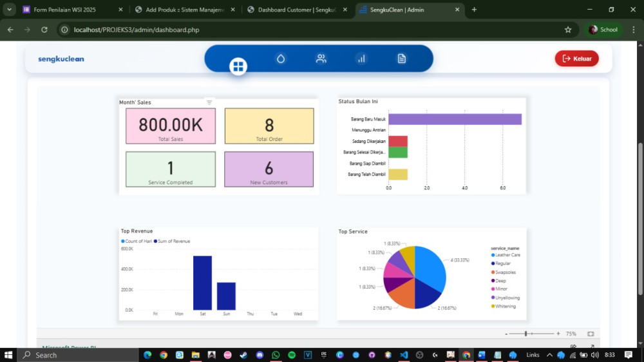Bookmark this page with the star icon
Image resolution: width=644 pixels, height=362 pixels.
(x=568, y=30)
